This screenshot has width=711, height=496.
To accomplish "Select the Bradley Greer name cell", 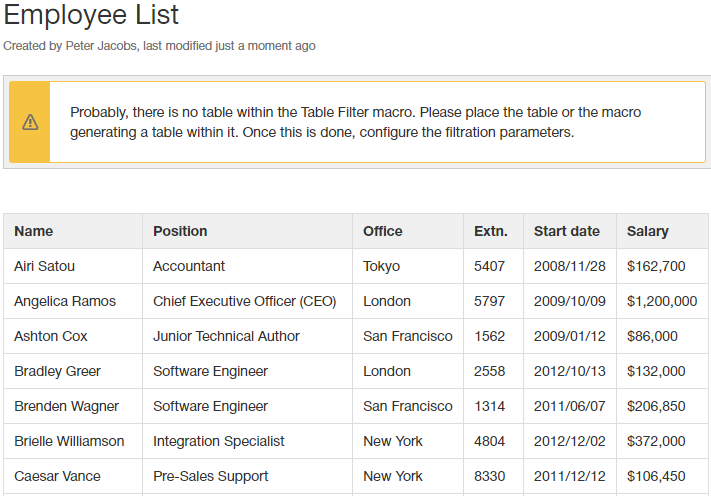I will (x=57, y=371).
